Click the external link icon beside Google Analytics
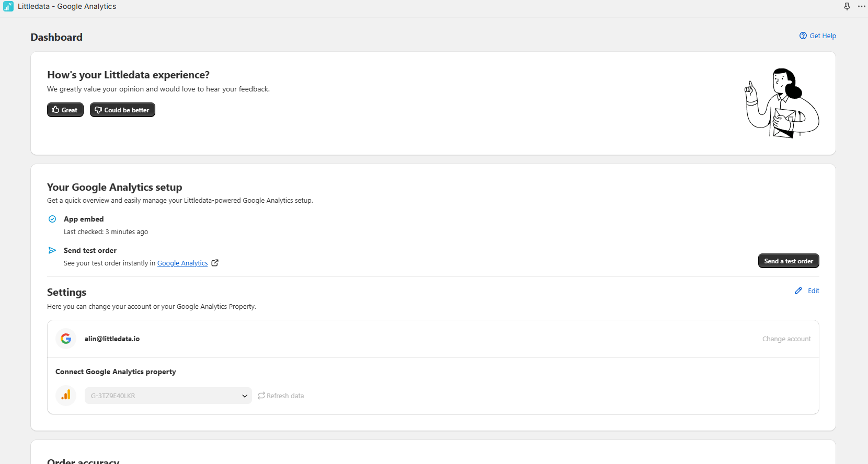This screenshot has height=464, width=868. pyautogui.click(x=215, y=263)
